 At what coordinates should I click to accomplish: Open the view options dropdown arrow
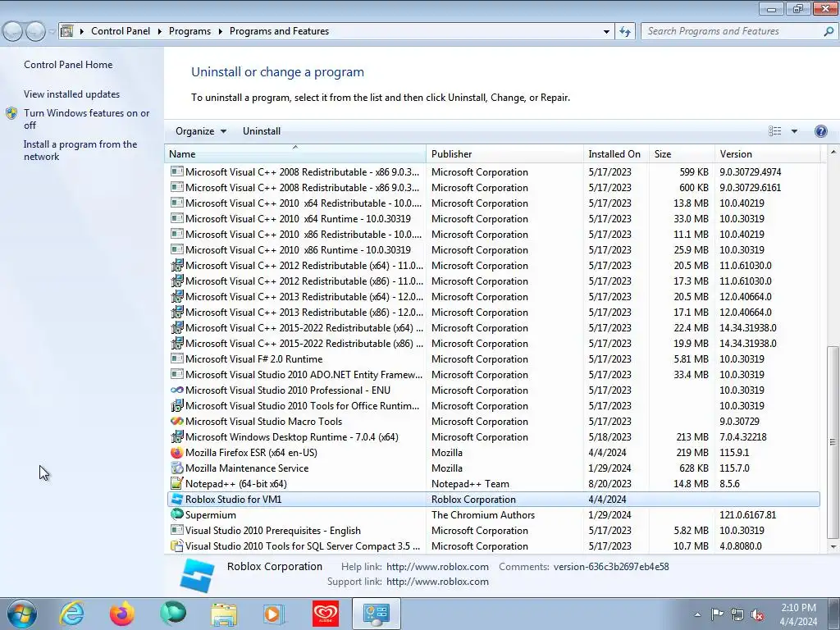[794, 131]
